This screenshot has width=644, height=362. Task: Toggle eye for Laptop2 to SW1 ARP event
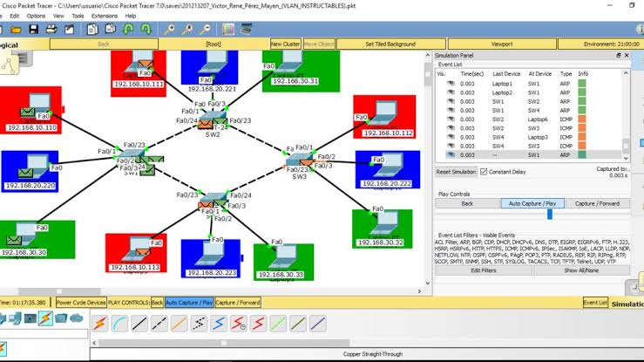point(451,92)
